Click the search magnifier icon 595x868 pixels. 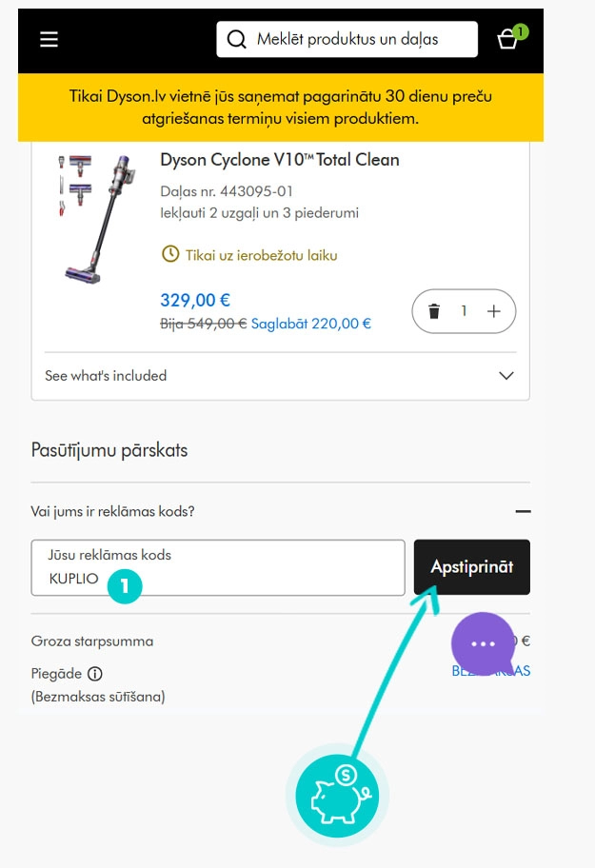tap(235, 38)
